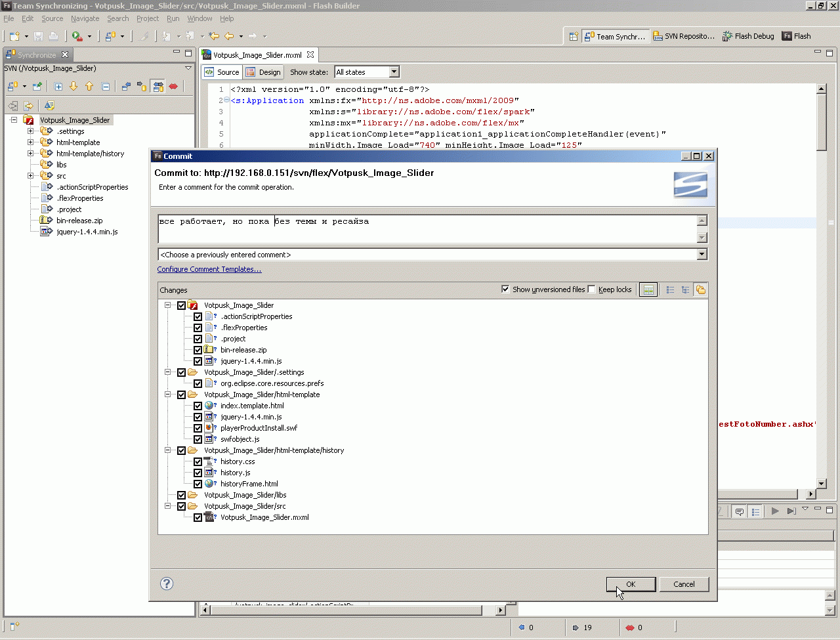Click Expand All icon in Synchronize view
Viewport: 840px width, 640px height.
[58, 87]
